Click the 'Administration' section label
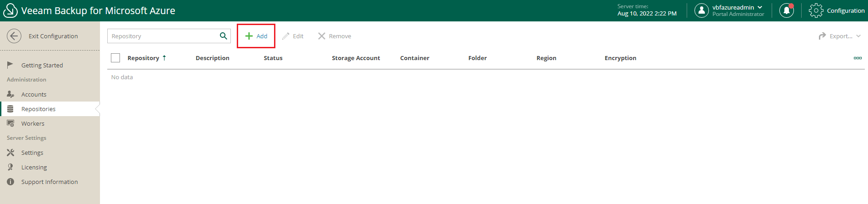Screen dimensions: 868x204 [26, 80]
